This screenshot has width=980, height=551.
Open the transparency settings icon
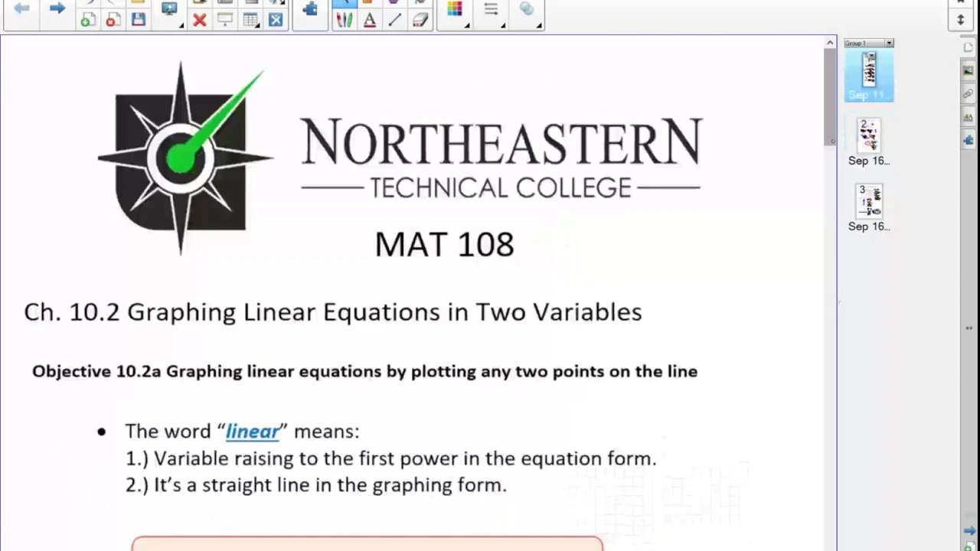pyautogui.click(x=527, y=9)
